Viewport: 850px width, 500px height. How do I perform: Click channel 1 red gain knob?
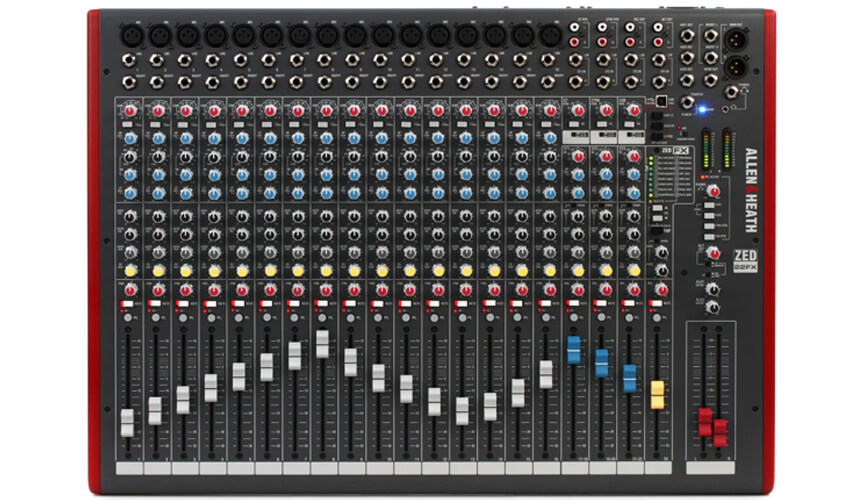point(130,111)
